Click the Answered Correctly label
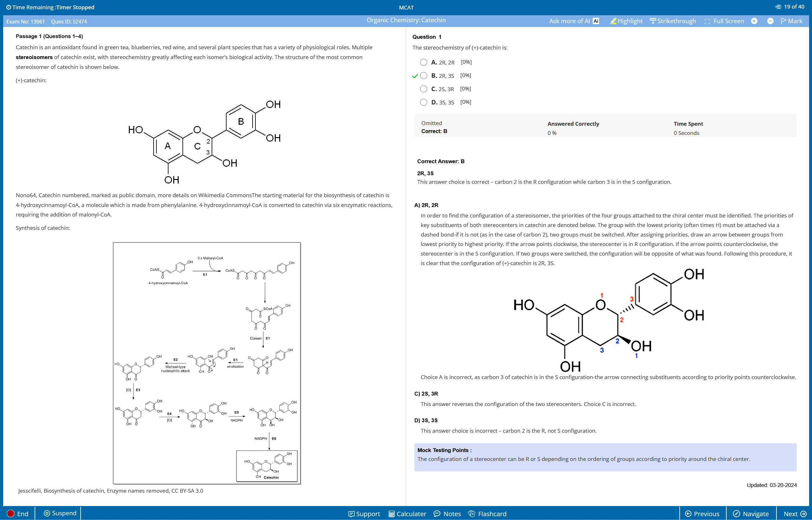 point(573,124)
